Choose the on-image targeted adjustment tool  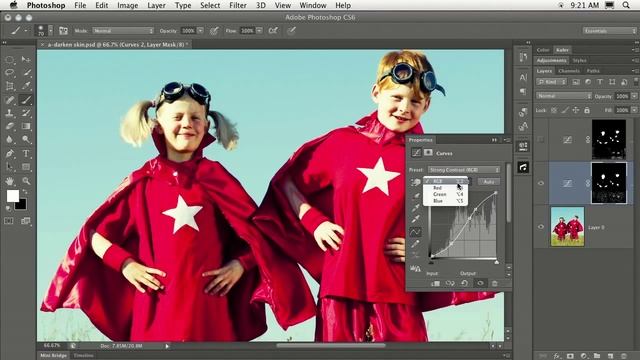coord(416,182)
